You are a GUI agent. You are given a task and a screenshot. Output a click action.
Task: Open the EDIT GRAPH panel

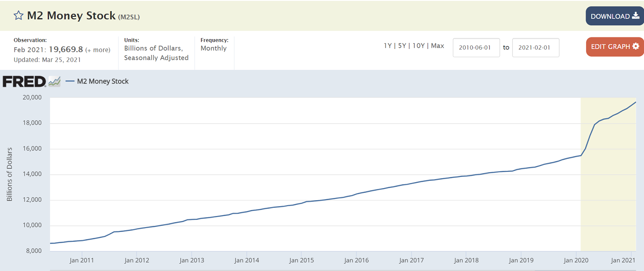pyautogui.click(x=615, y=47)
